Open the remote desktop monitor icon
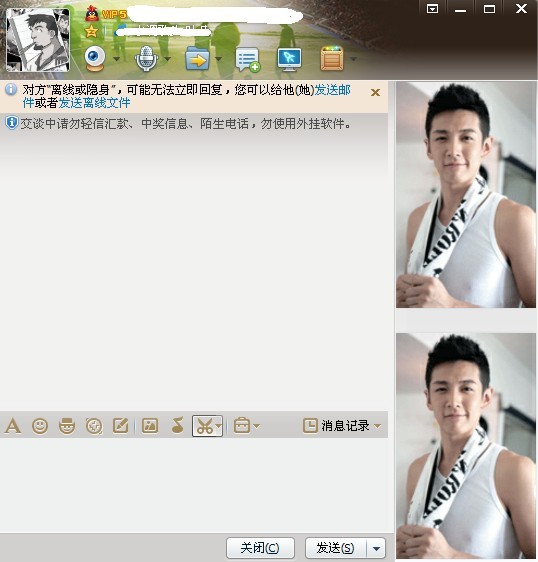538x562 pixels. (x=290, y=59)
